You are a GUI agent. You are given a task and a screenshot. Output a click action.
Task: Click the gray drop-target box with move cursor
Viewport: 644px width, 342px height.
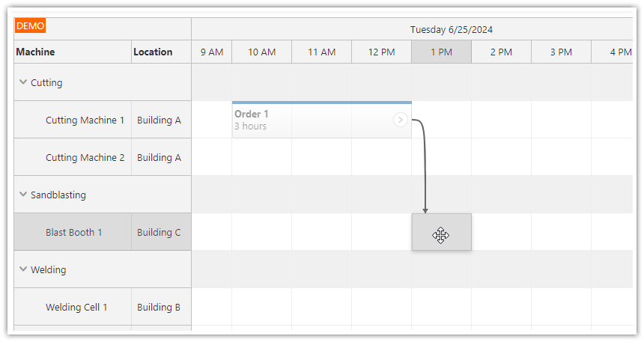441,232
